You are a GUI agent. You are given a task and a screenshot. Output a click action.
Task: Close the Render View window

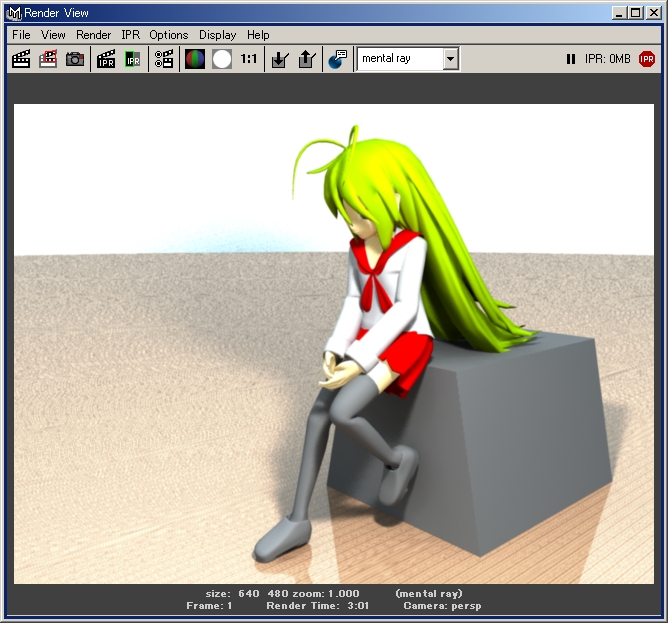(x=654, y=13)
